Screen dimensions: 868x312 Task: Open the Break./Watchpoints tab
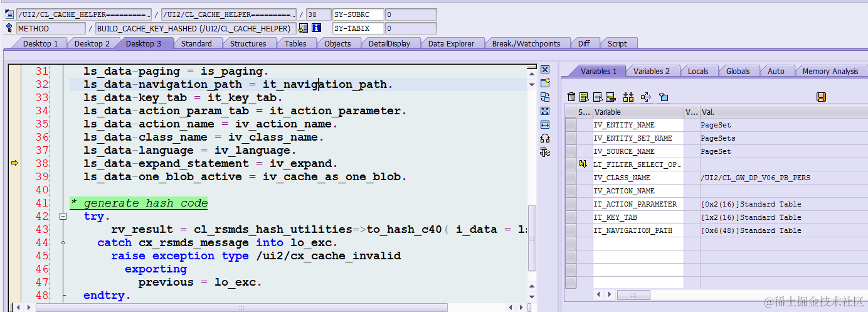coord(526,43)
